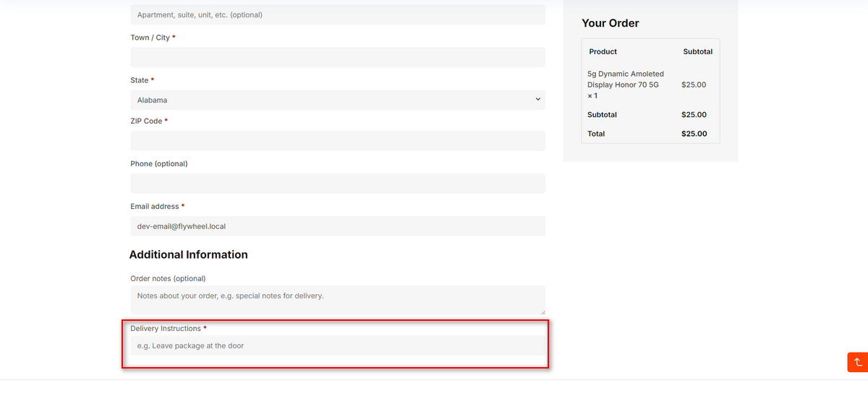Image resolution: width=868 pixels, height=396 pixels.
Task: Focus the Order notes text area
Action: pos(338,300)
